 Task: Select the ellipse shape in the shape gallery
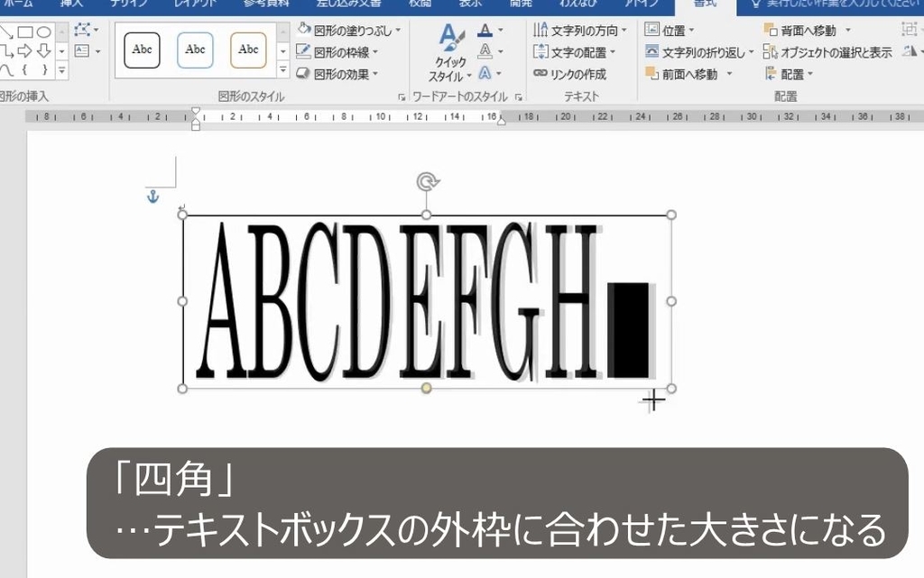coord(44,32)
